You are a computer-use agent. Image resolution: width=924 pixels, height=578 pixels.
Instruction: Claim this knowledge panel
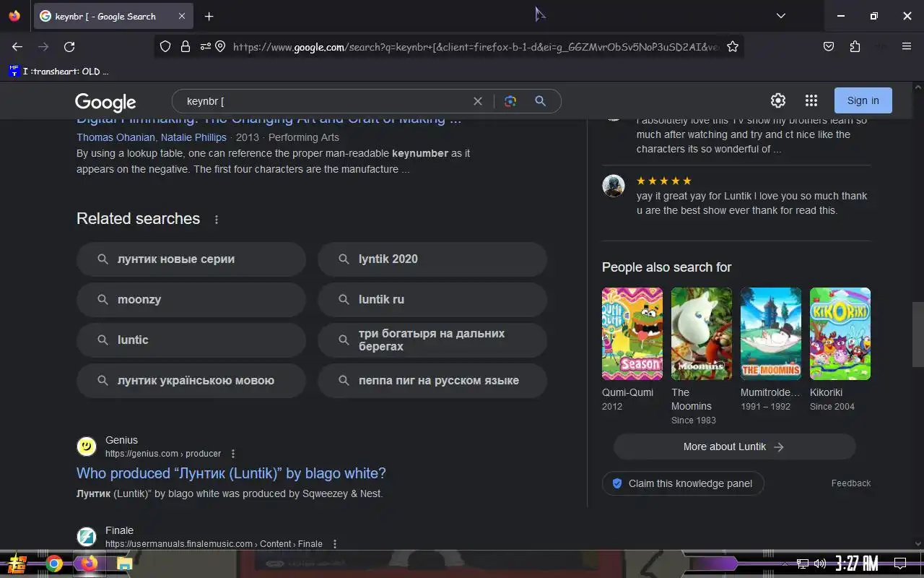683,483
